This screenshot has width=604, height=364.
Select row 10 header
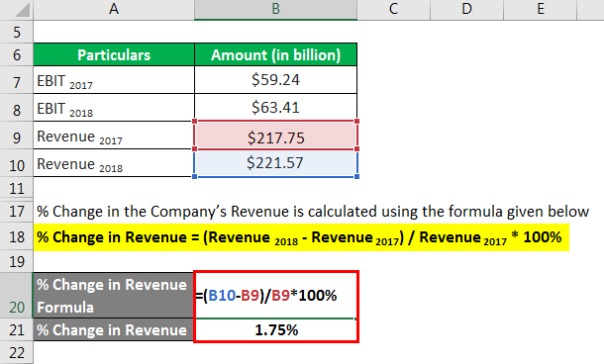[17, 164]
